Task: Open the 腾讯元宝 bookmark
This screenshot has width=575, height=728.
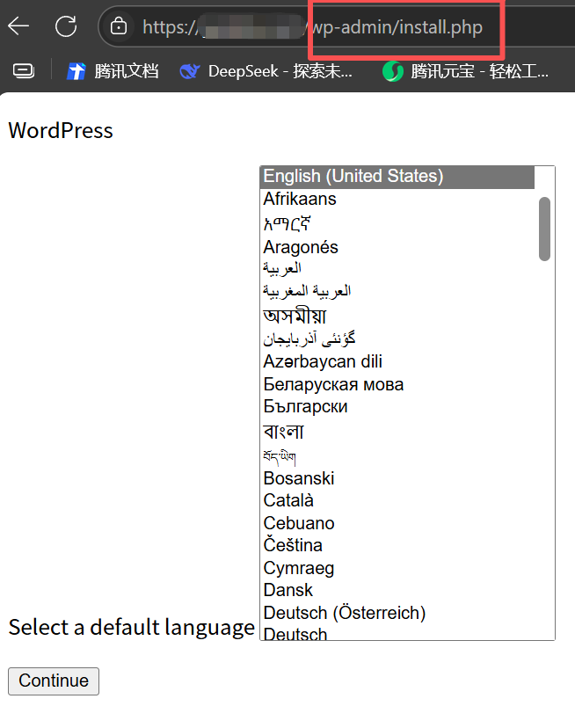Action: (465, 71)
